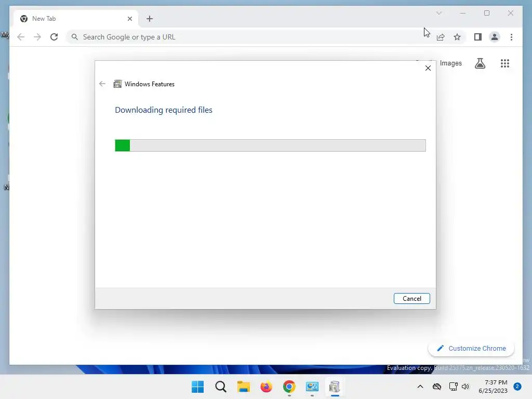
Task: Select the New Tab tab
Action: coord(76,19)
